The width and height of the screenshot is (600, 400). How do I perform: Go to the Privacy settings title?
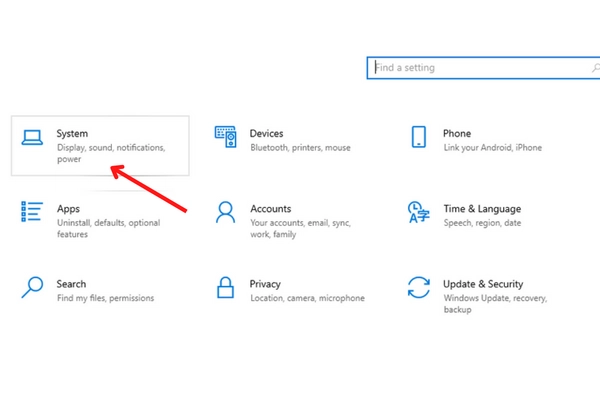(265, 284)
